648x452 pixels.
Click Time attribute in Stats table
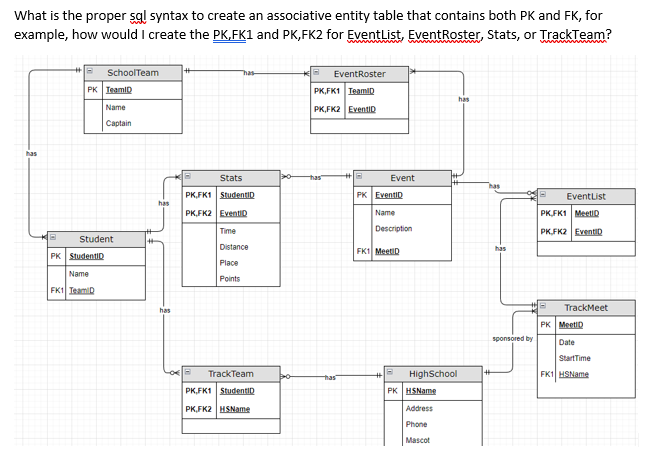pos(228,231)
